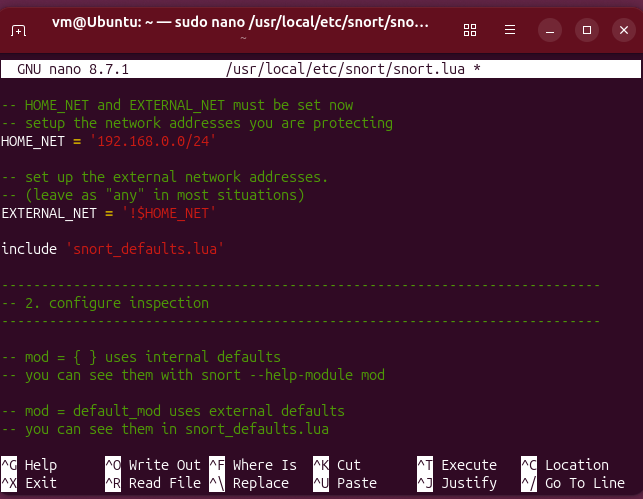Click the snort.lua file path in header
643x499 pixels.
345,69
